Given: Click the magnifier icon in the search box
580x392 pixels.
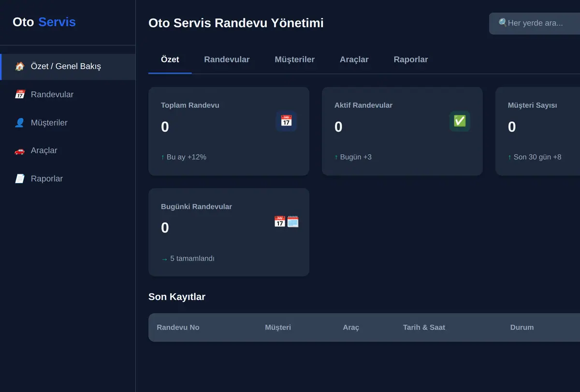Looking at the screenshot, I should pyautogui.click(x=503, y=23).
